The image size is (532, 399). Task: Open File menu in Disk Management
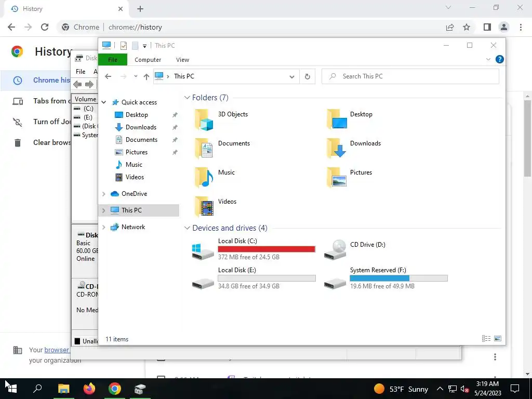(x=81, y=72)
